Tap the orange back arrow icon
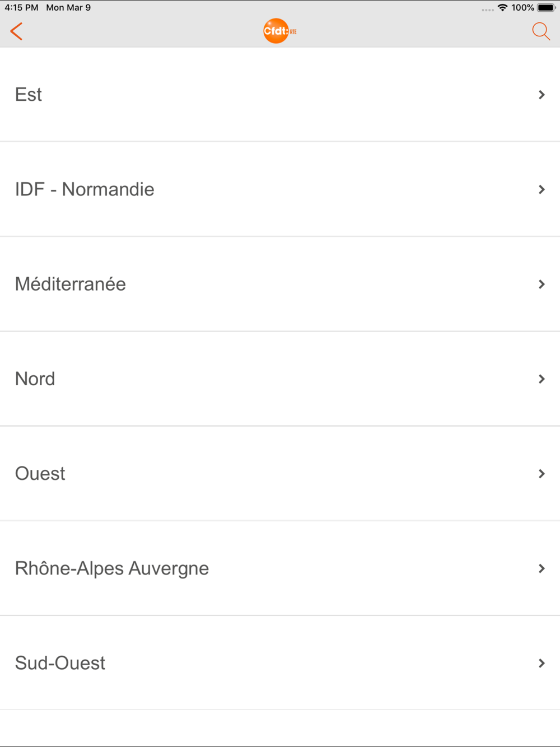 tap(16, 31)
